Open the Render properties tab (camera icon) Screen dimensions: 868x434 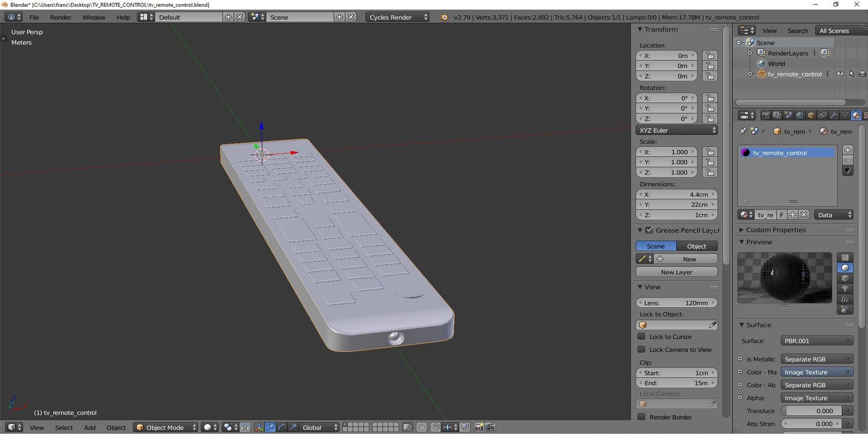766,115
